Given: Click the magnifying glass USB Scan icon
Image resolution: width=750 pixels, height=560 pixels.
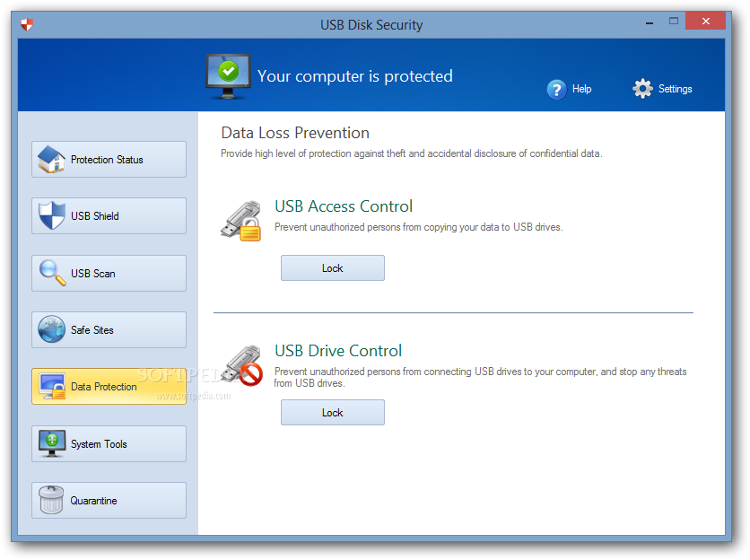Looking at the screenshot, I should [x=52, y=273].
